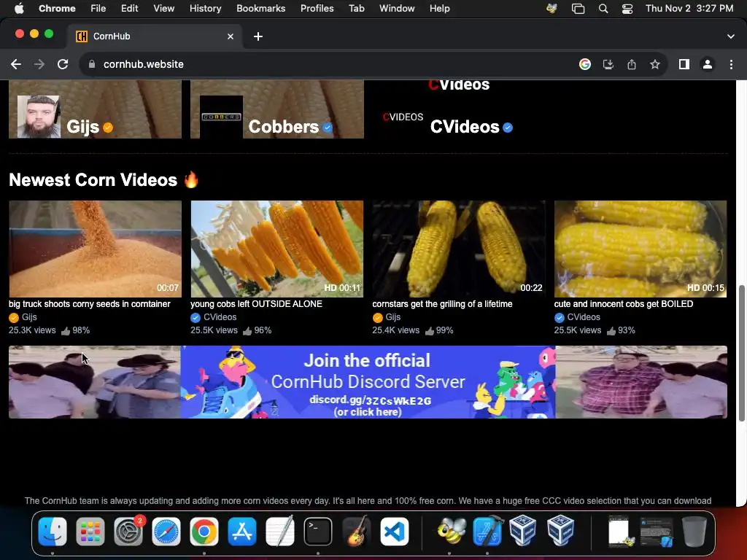This screenshot has width=747, height=560.
Task: Toggle the Chrome side panel
Action: (x=684, y=64)
